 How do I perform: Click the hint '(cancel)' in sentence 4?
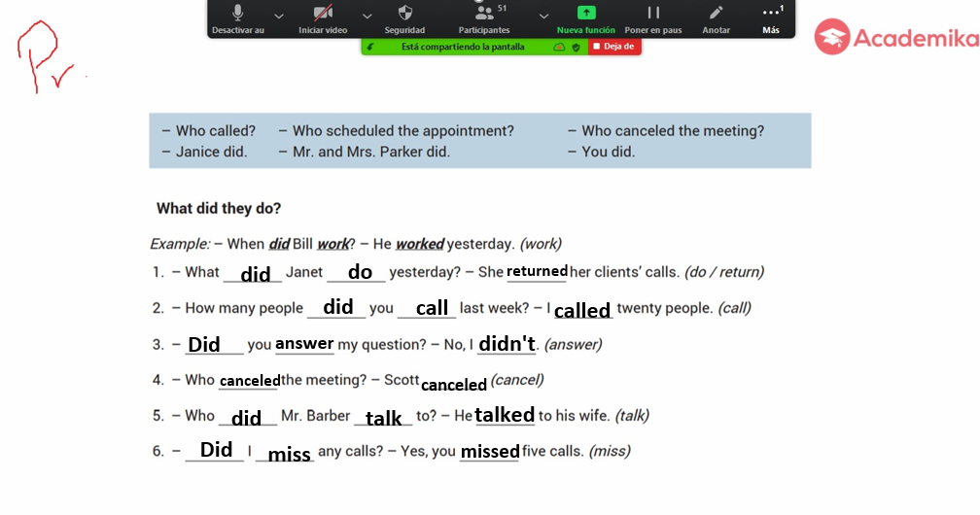517,379
